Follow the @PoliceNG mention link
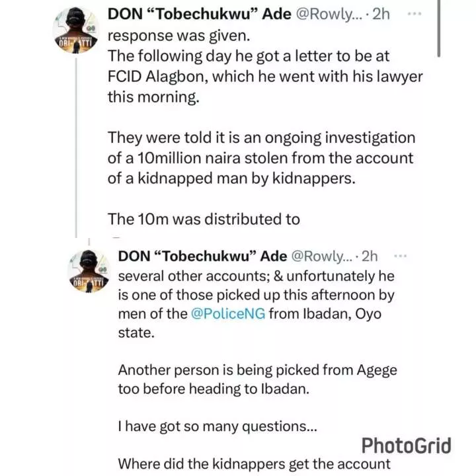Screen dimensions: 476x476 (228, 313)
